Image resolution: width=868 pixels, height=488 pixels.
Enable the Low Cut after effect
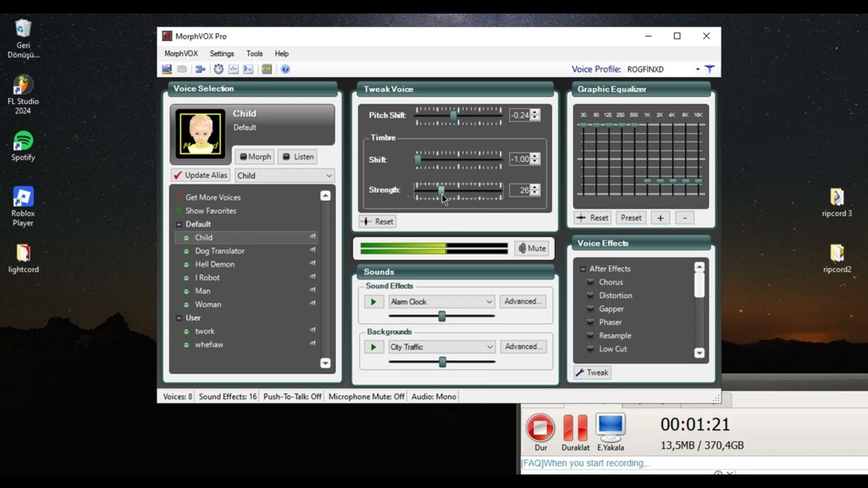pyautogui.click(x=590, y=349)
